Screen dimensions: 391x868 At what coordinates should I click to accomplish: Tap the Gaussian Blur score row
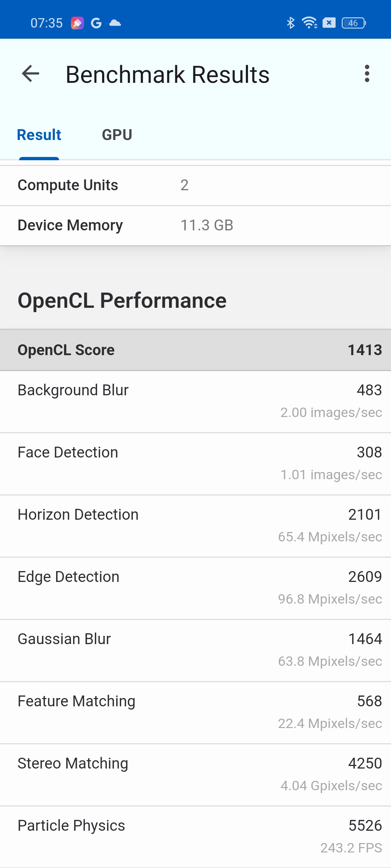[x=195, y=651]
